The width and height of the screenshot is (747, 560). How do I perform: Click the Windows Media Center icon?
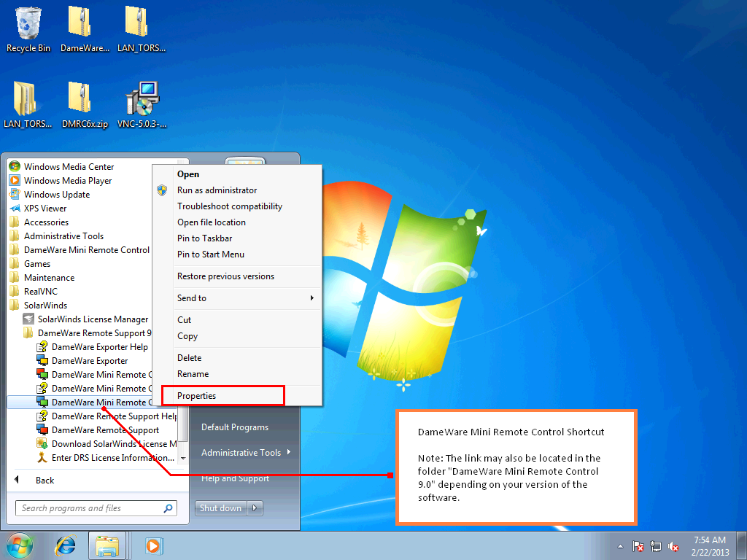pos(15,166)
